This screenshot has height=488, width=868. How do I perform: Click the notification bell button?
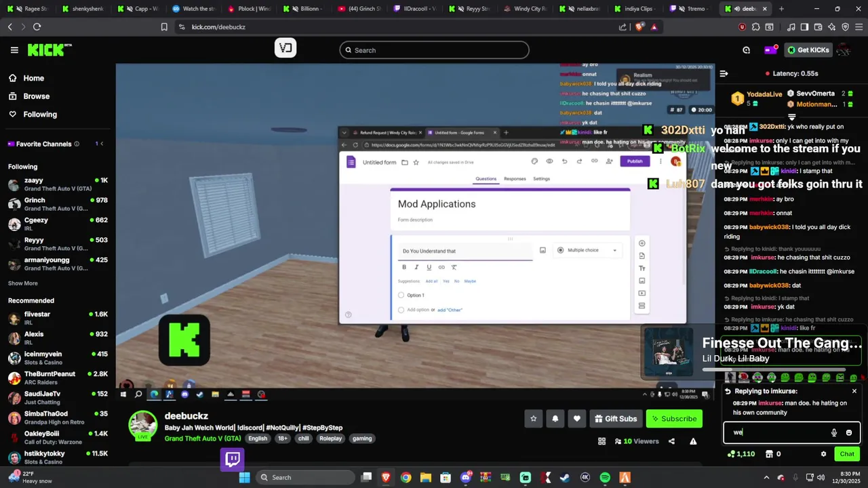tap(555, 419)
